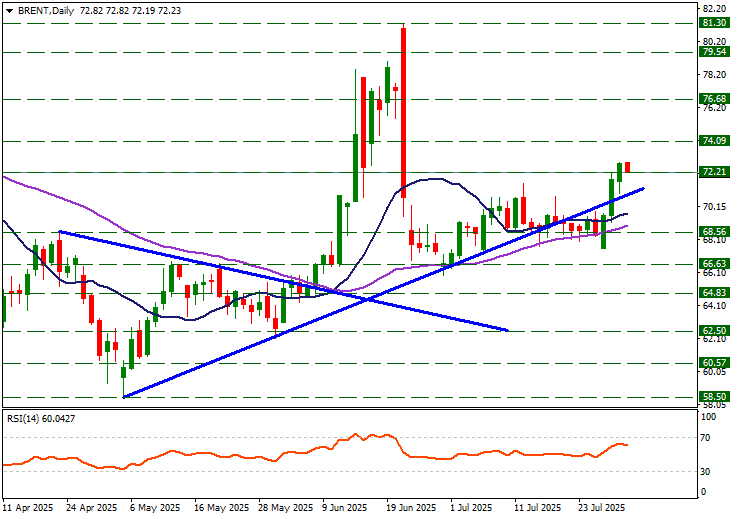737x519 pixels.
Task: Click the 24 Apr 2025 date label
Action: pos(92,508)
